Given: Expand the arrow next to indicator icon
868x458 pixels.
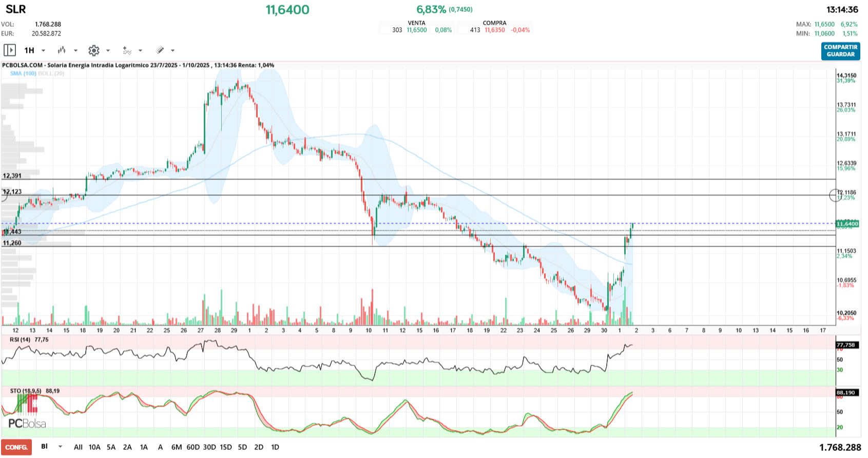Looking at the screenshot, I should tap(140, 50).
